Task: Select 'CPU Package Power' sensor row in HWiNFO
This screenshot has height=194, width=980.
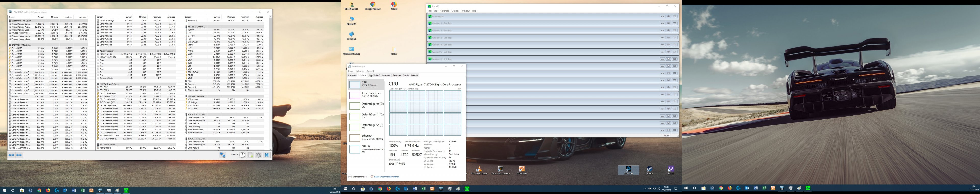Action: coord(136,106)
